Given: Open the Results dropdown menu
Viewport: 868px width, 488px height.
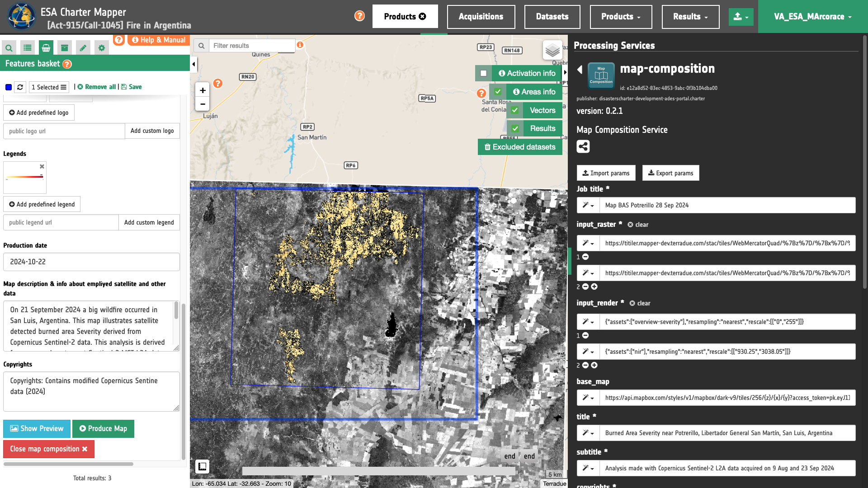Looking at the screenshot, I should click(x=690, y=17).
